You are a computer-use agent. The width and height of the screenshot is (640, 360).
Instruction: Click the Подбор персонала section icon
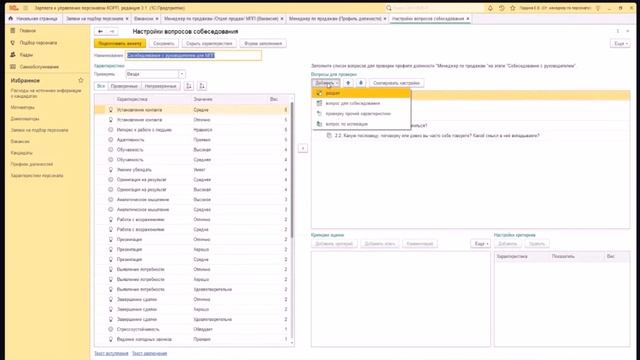pyautogui.click(x=13, y=42)
